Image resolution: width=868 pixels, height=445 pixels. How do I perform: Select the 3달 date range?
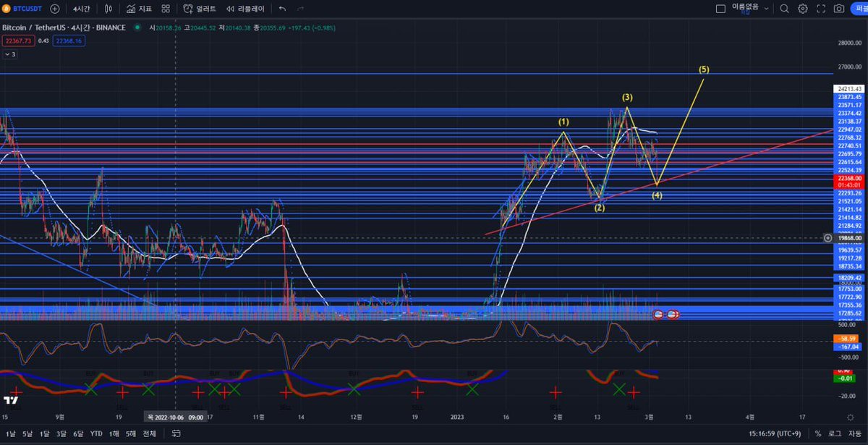coord(61,434)
